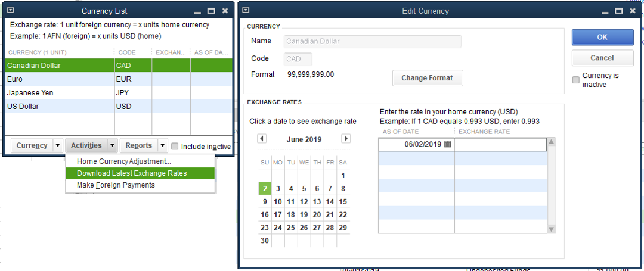Open calendar picker icon beside 06/02/2019

(x=448, y=144)
